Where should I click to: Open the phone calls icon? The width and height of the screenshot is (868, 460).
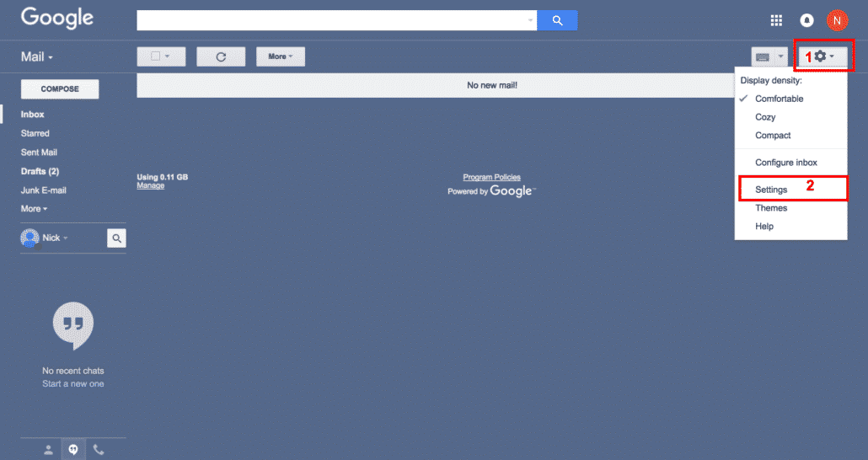[98, 450]
